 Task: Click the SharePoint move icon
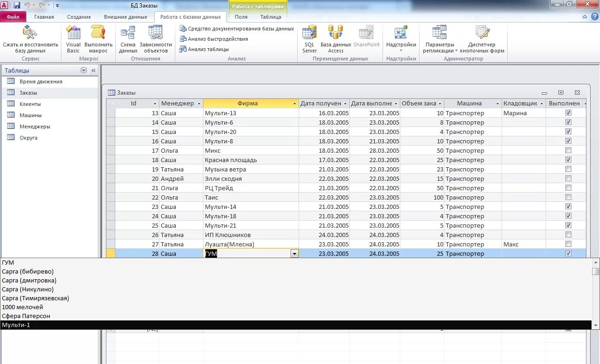click(x=367, y=33)
